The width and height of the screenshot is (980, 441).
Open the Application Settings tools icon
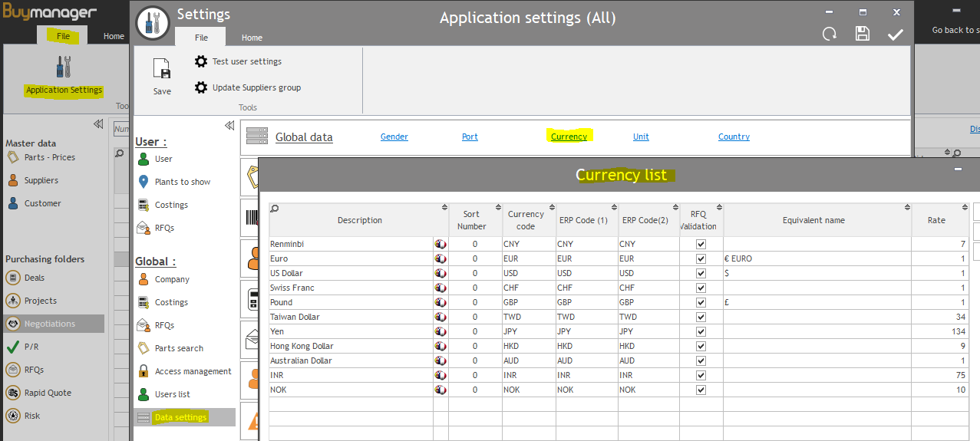[64, 67]
